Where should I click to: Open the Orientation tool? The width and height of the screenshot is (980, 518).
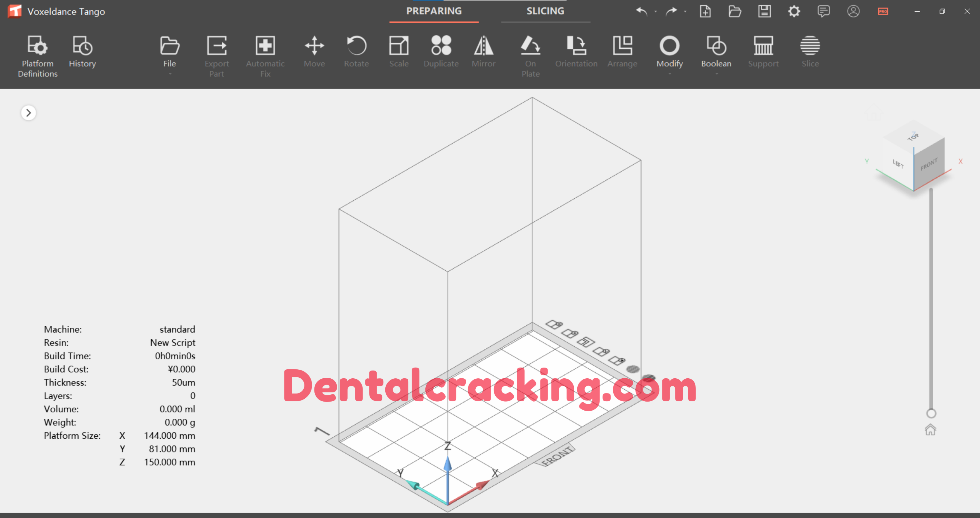pyautogui.click(x=576, y=52)
